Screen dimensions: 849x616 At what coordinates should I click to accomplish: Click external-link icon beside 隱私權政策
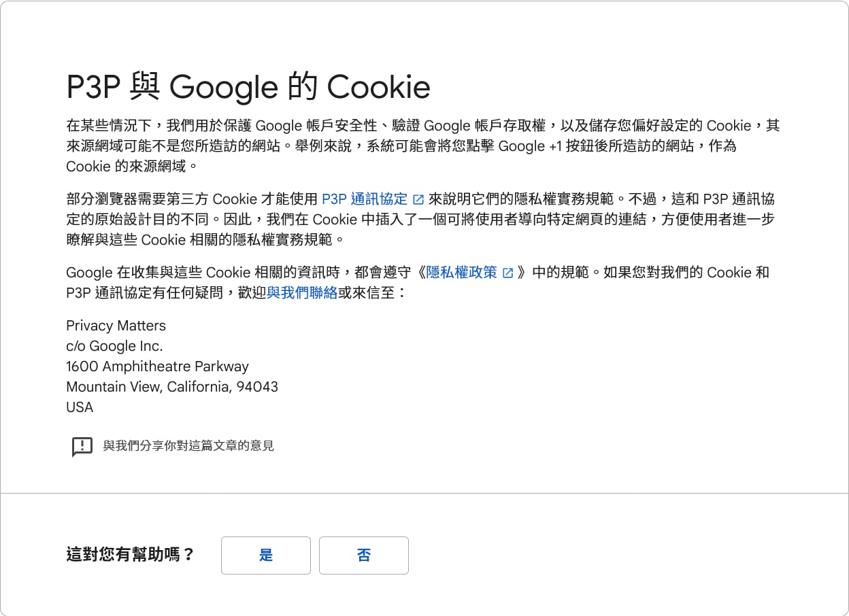coord(508,273)
